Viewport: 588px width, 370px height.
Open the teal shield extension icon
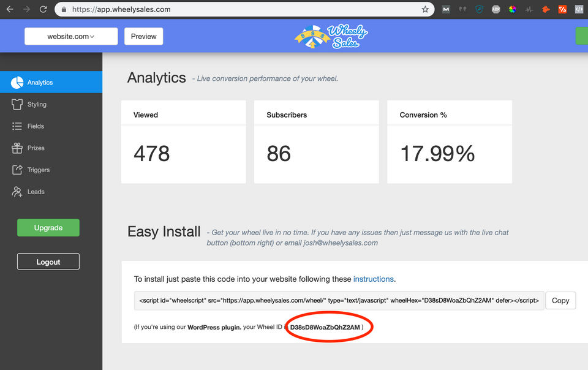[x=479, y=10]
